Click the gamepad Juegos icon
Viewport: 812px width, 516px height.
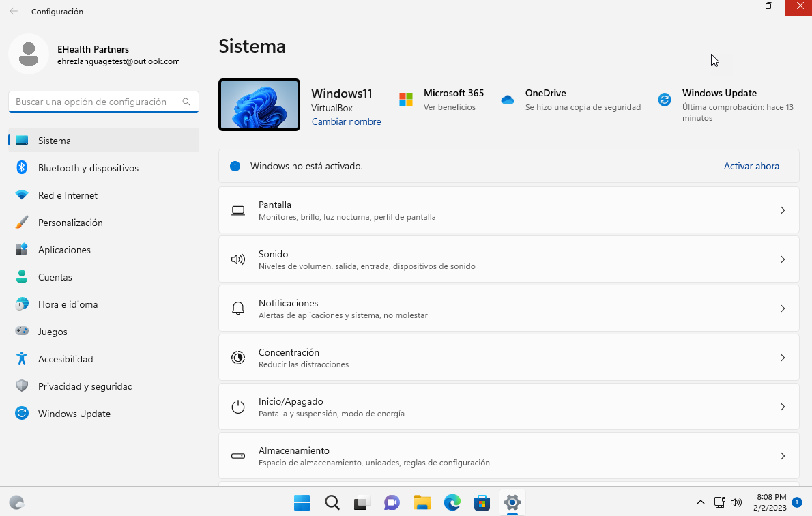tap(22, 330)
